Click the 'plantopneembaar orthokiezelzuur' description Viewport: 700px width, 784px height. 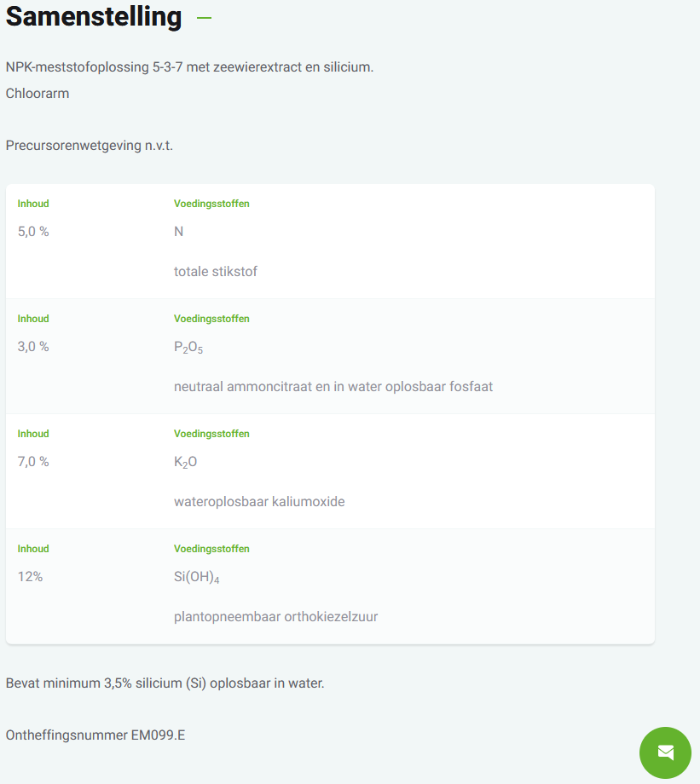pyautogui.click(x=276, y=617)
